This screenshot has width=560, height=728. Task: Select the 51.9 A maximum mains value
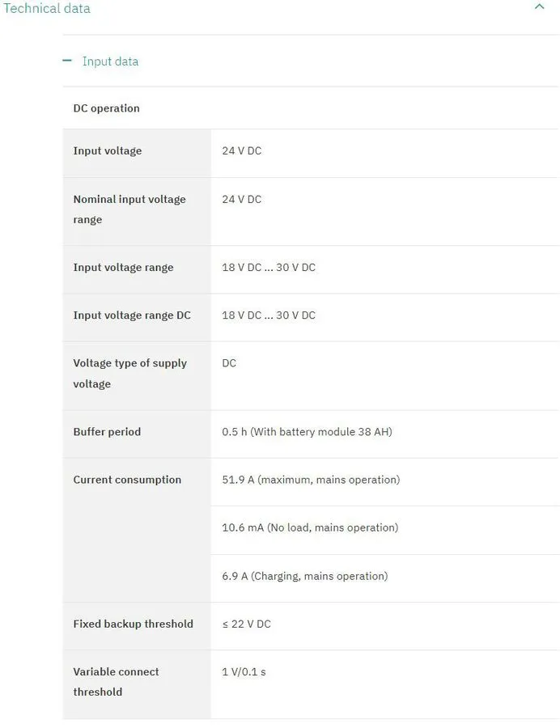[x=311, y=480]
